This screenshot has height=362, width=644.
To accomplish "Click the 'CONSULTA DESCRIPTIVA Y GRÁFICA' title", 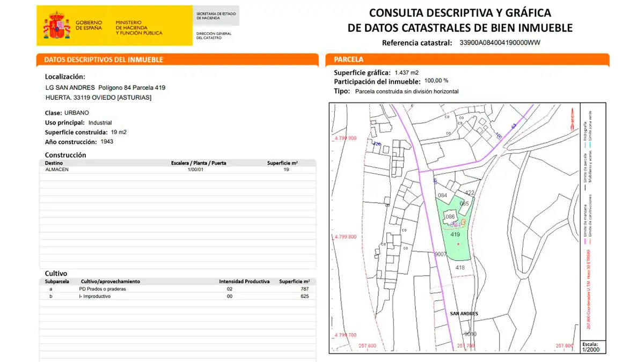I will tap(460, 13).
